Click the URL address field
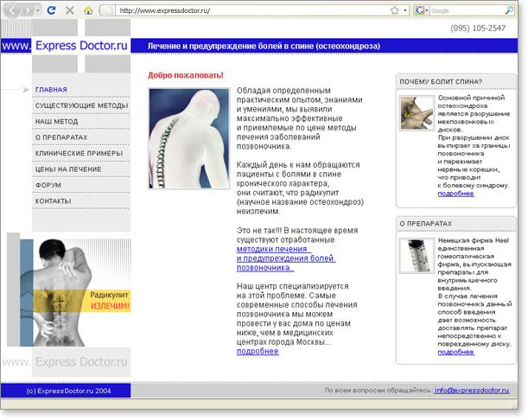 coord(252,10)
